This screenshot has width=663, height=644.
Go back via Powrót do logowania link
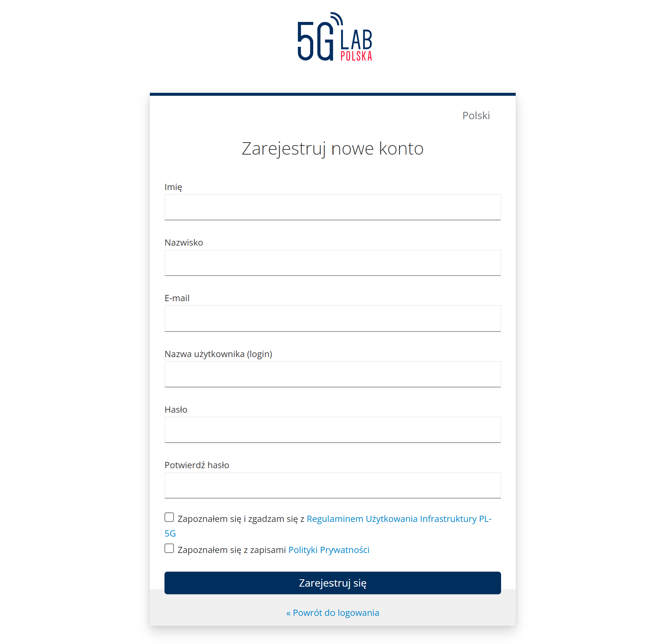point(332,613)
